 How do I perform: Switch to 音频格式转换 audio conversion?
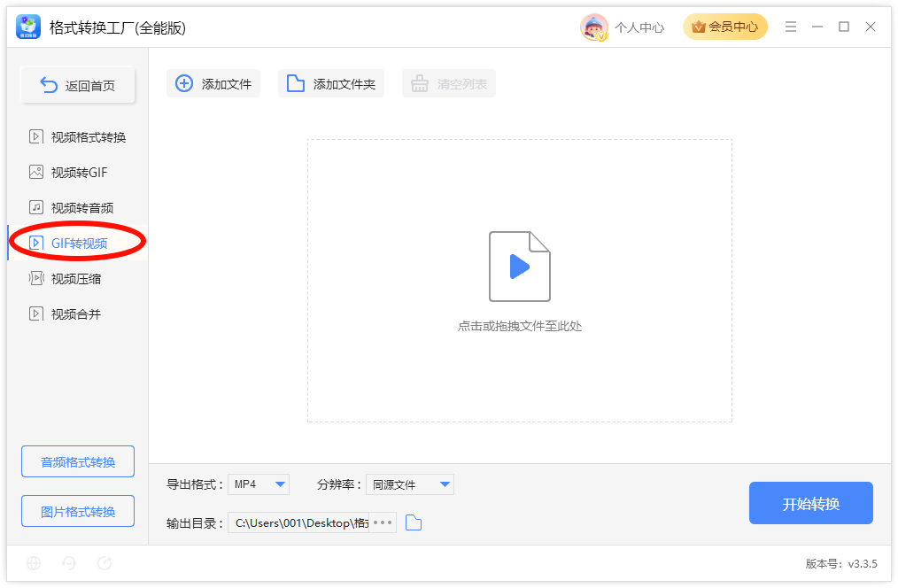[x=78, y=461]
